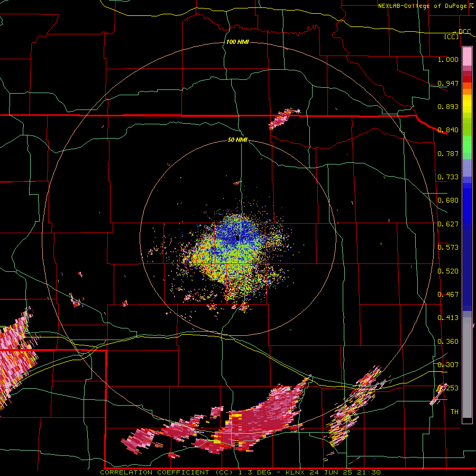476x476 pixels.
Task: Click the 0.893 scale value
Action: click(x=448, y=106)
